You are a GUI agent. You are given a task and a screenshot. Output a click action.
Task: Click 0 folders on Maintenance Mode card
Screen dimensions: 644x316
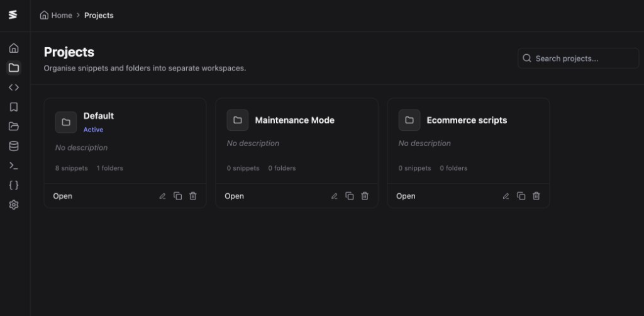(x=282, y=168)
